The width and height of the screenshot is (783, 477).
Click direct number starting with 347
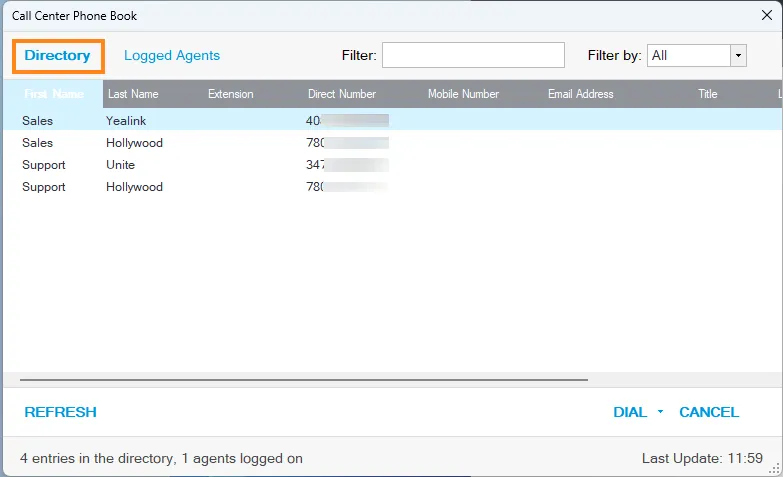[x=347, y=165]
